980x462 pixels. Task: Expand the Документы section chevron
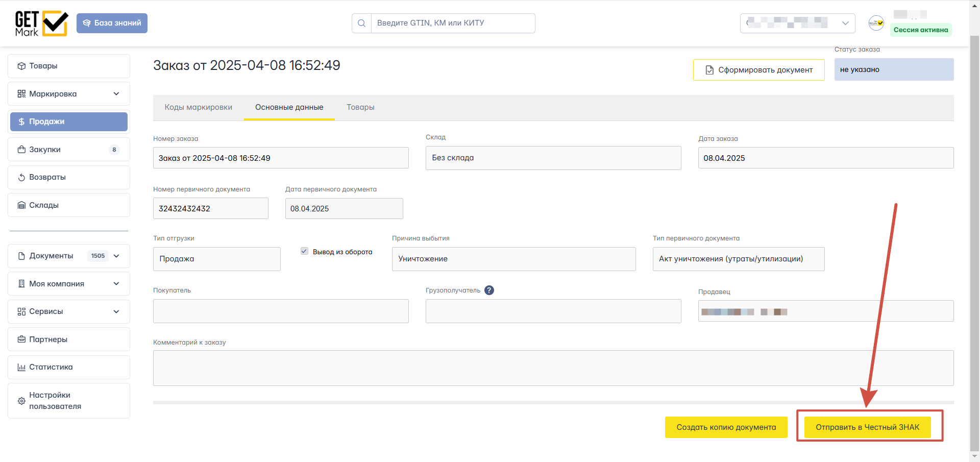point(116,256)
